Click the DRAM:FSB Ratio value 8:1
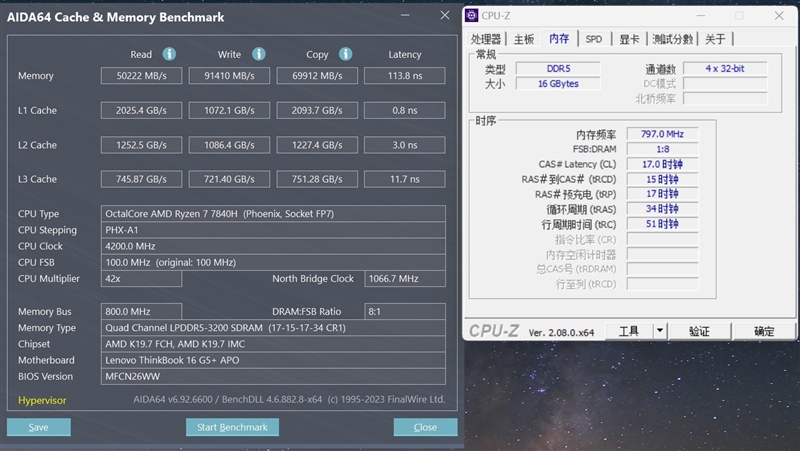This screenshot has width=800, height=451. (405, 311)
